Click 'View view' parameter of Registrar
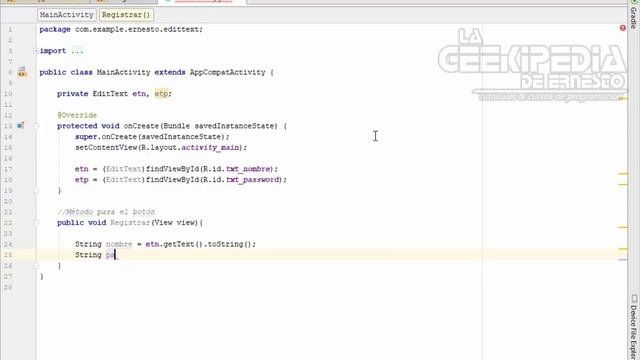 [175, 222]
